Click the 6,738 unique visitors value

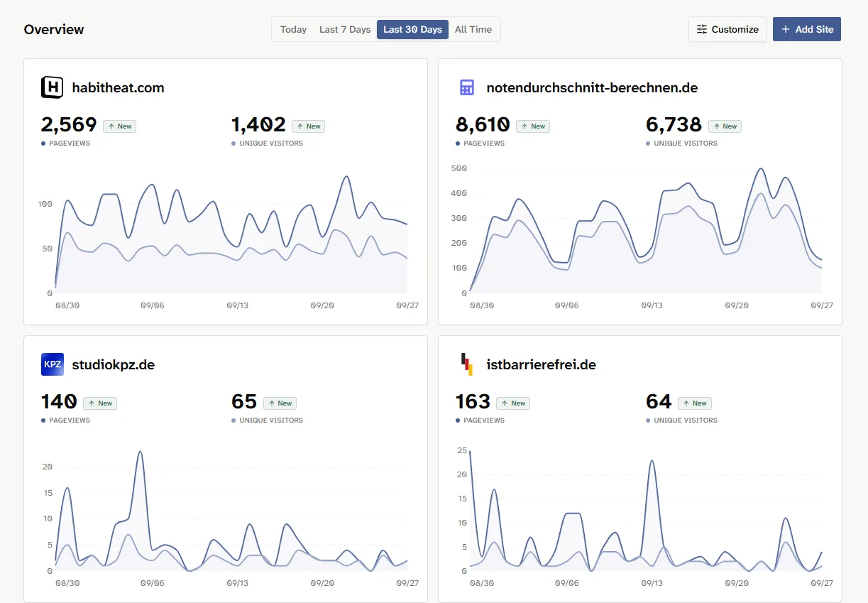674,125
